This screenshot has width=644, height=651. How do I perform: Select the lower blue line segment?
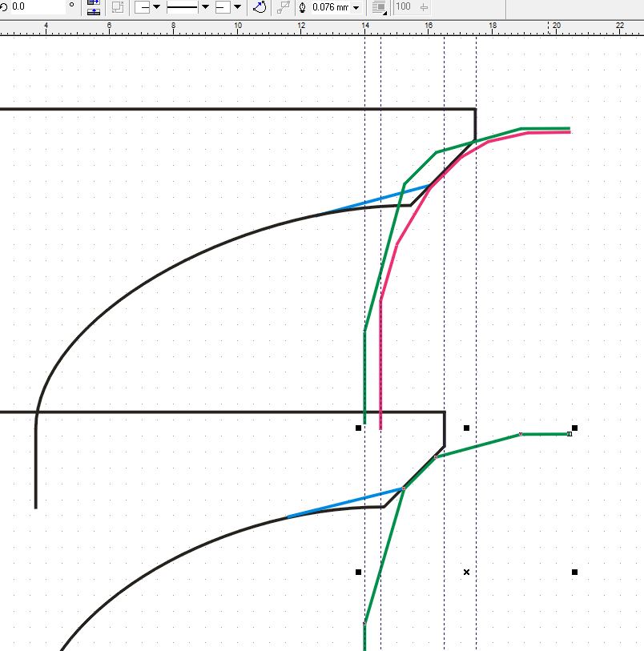[344, 503]
